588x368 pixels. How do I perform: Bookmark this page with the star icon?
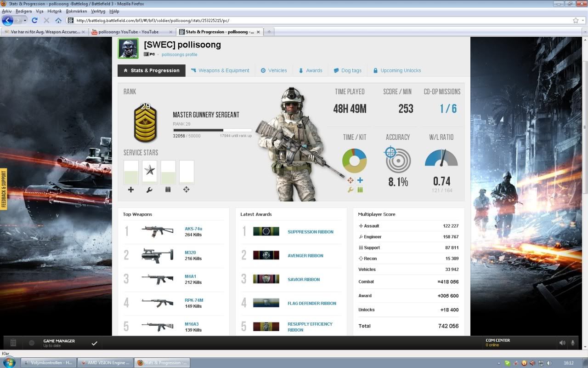pyautogui.click(x=576, y=20)
